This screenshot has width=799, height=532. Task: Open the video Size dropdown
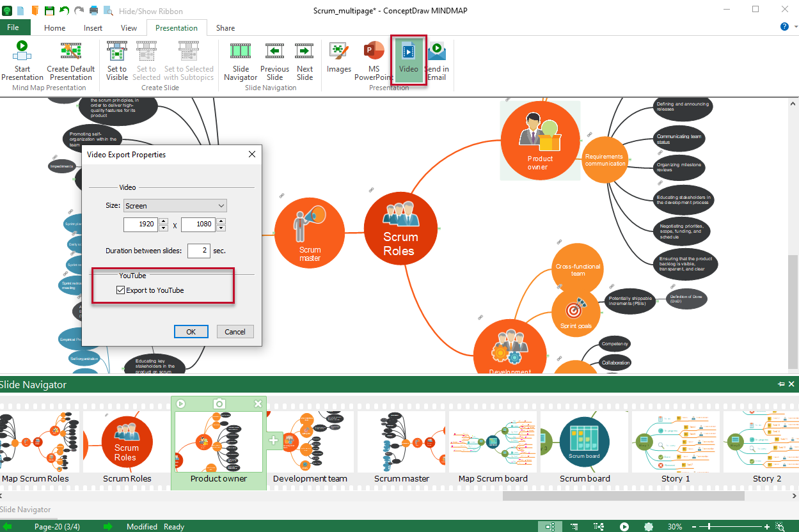[x=175, y=206]
